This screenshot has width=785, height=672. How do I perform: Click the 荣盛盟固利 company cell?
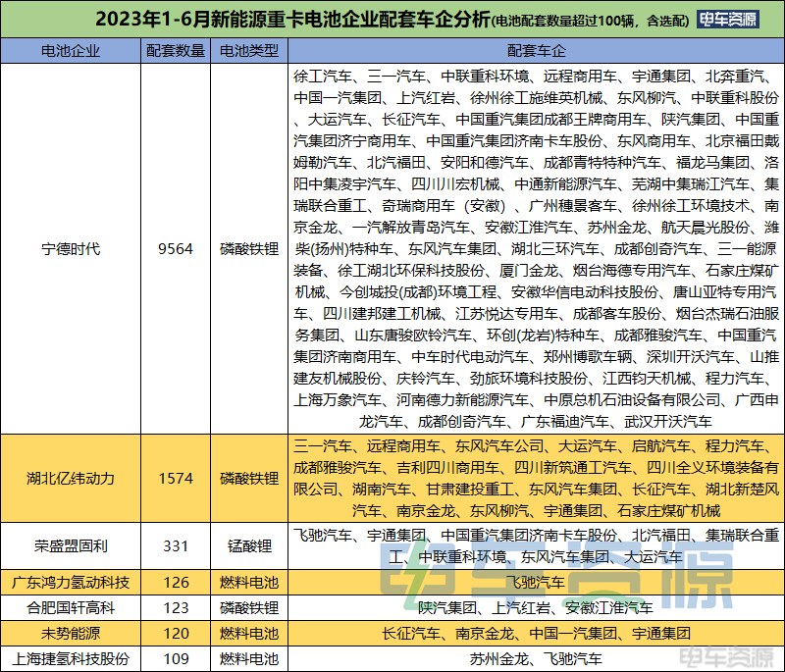tap(71, 545)
